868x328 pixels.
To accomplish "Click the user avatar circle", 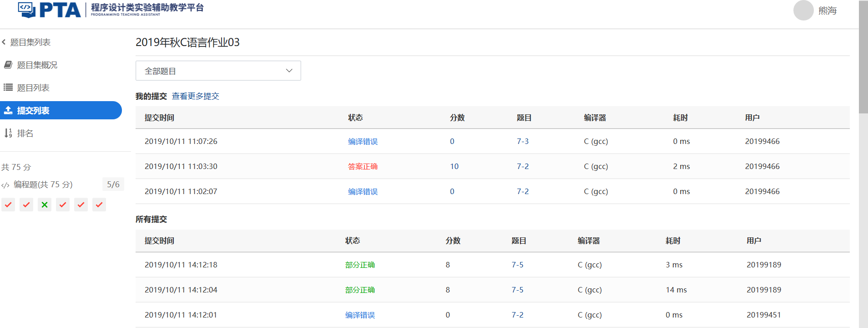I will point(803,10).
